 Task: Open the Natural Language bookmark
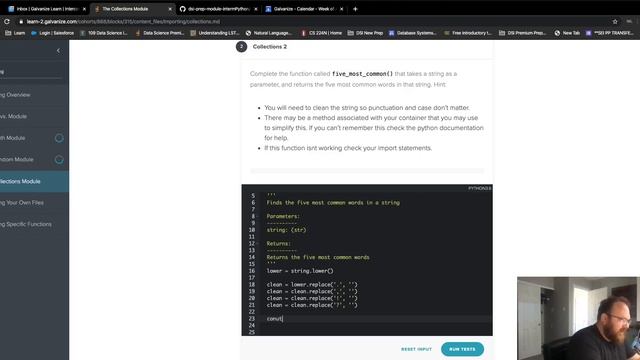[269, 33]
